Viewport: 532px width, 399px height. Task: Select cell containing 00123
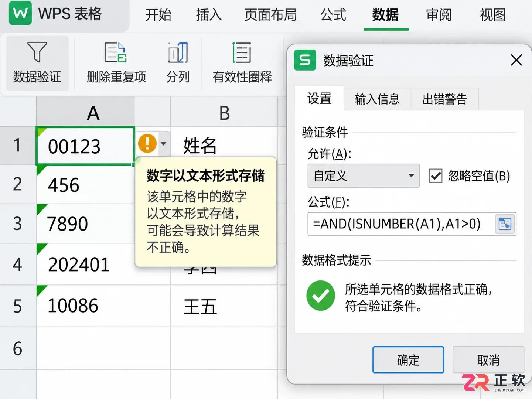(85, 146)
